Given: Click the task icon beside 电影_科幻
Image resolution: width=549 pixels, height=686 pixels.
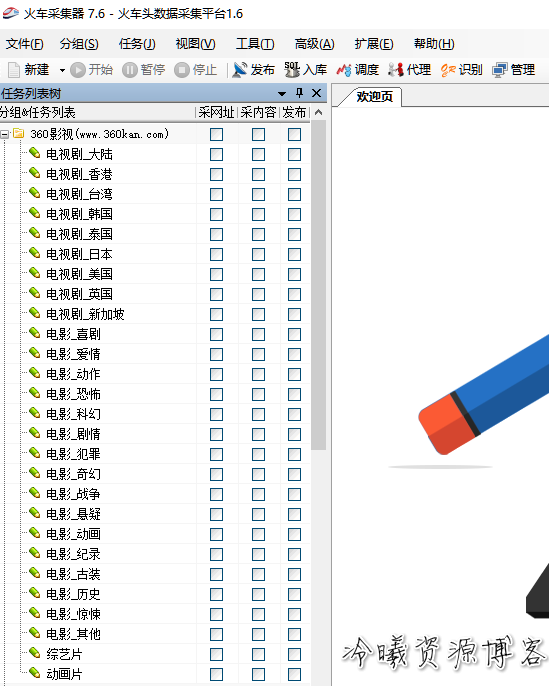Looking at the screenshot, I should (35, 413).
